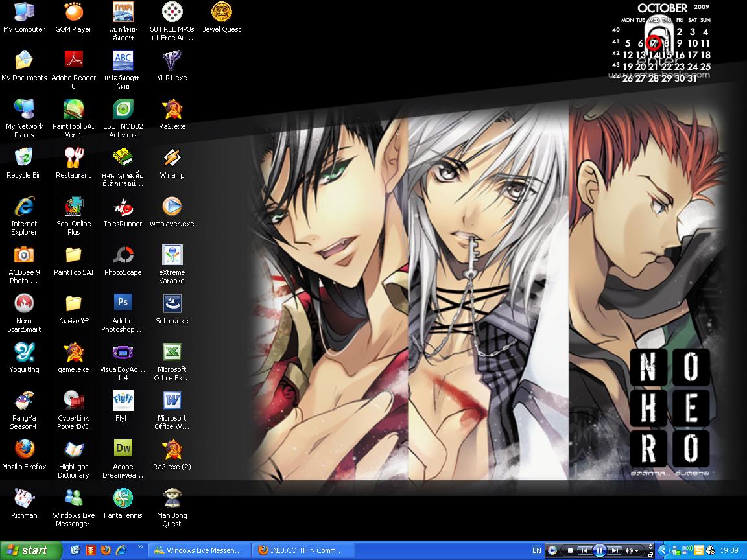This screenshot has width=747, height=560.
Task: Expand the Quick Launch overflow chevron
Action: pos(141,547)
